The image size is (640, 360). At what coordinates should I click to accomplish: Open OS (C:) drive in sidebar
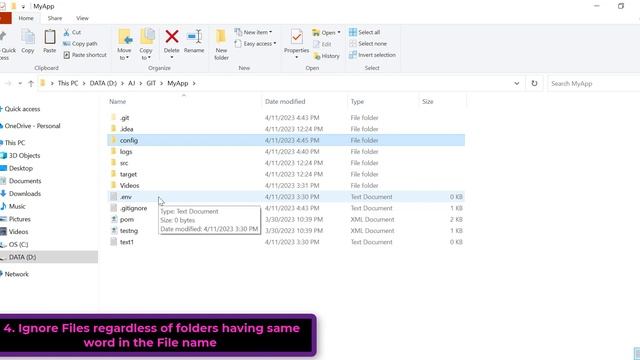pos(18,244)
